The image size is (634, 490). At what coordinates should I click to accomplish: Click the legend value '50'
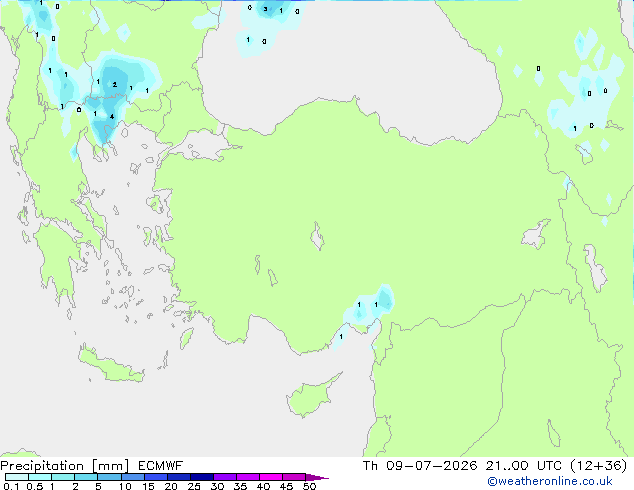pyautogui.click(x=309, y=486)
